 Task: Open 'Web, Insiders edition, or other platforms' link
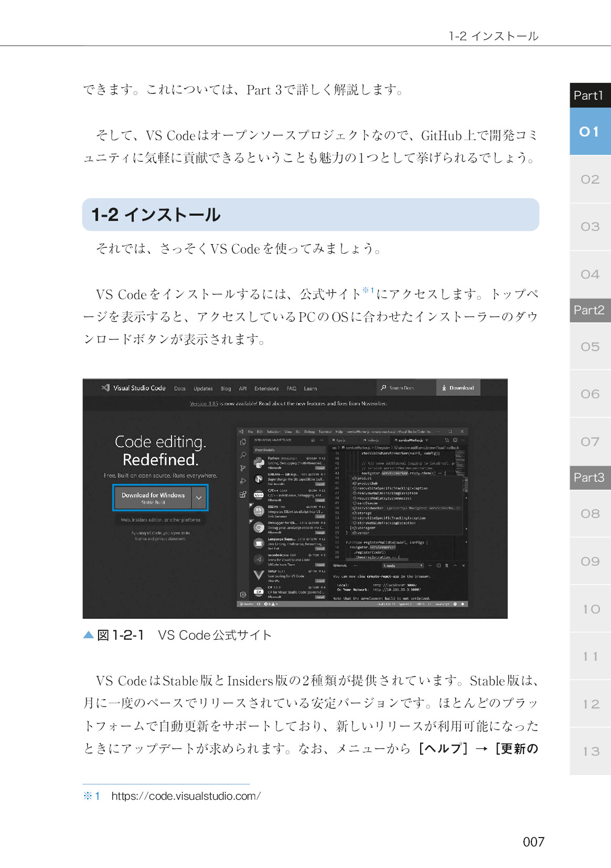click(160, 520)
